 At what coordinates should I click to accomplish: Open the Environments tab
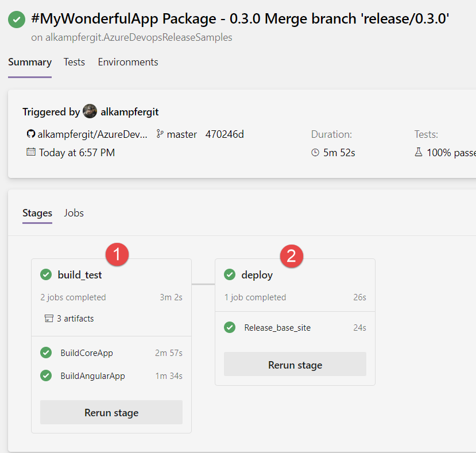tap(128, 62)
